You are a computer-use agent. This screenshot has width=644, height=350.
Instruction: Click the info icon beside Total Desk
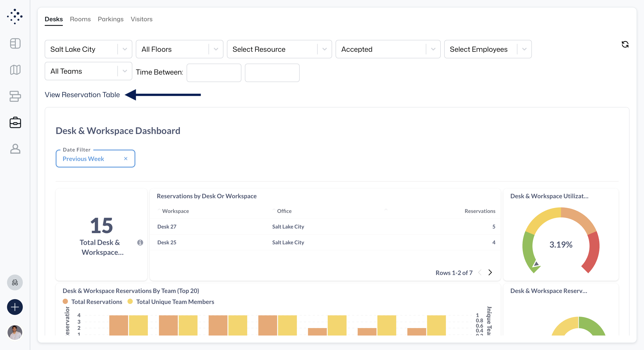tap(140, 242)
